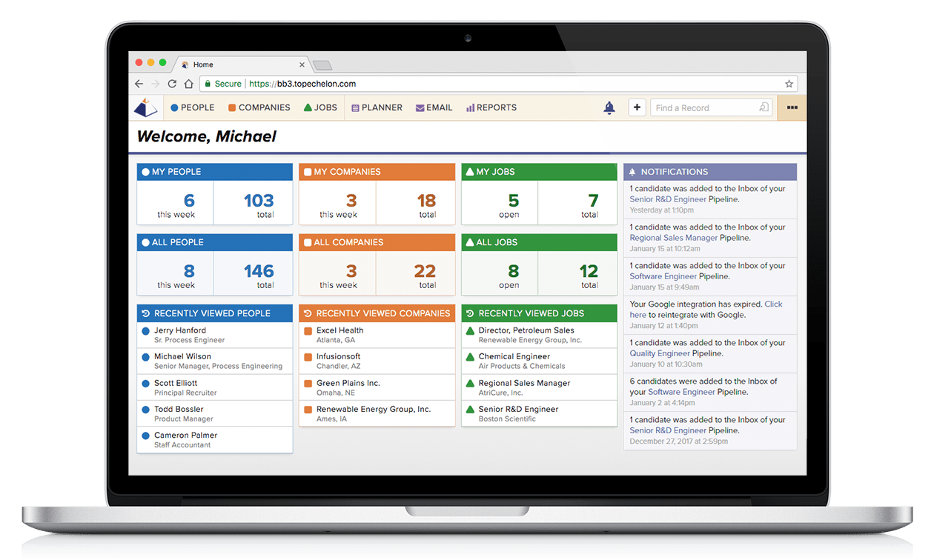The width and height of the screenshot is (934, 560).
Task: Click the Regional Sales Manager pipeline link
Action: (673, 238)
